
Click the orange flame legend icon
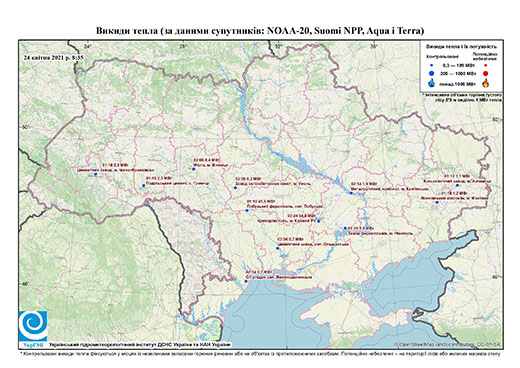(486, 83)
